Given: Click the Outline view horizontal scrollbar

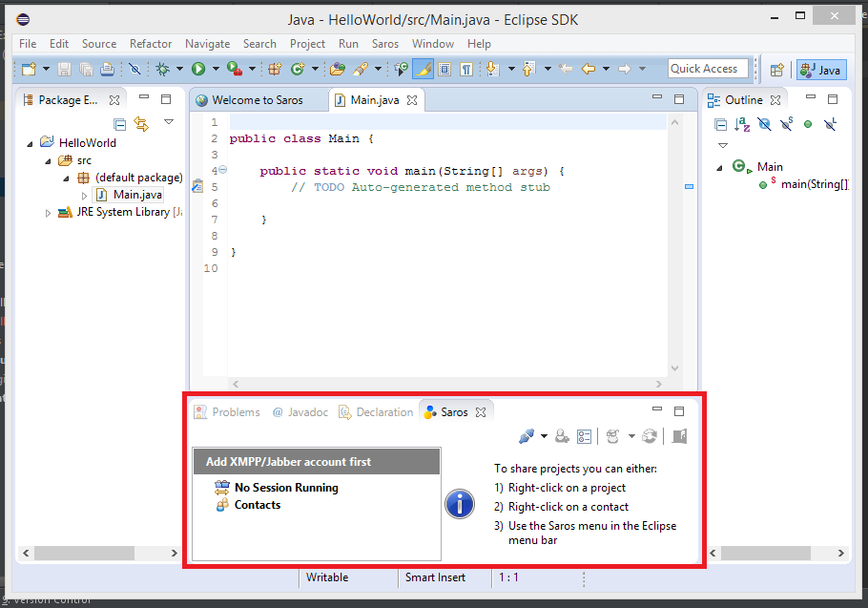Looking at the screenshot, I should (766, 553).
